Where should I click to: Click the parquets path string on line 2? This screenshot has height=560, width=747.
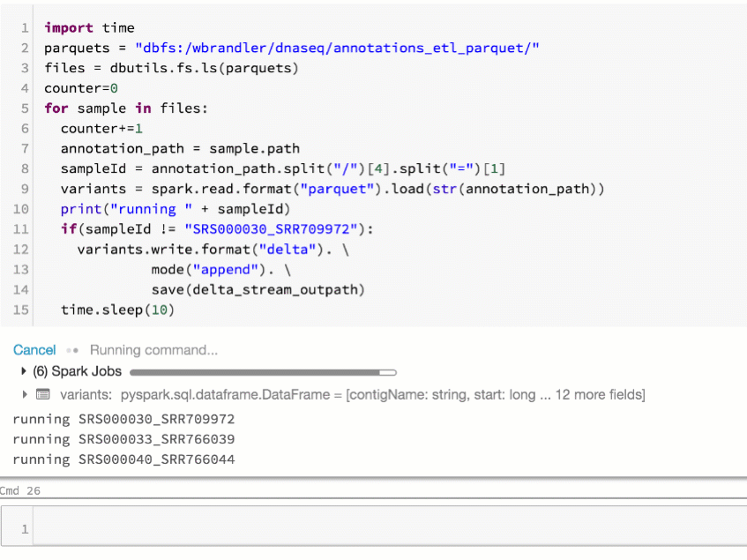[x=337, y=49]
